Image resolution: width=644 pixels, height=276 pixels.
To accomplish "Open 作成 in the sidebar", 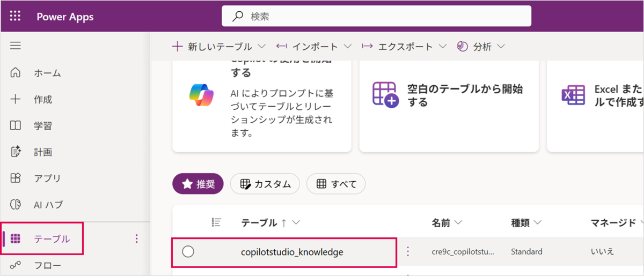I will click(43, 99).
